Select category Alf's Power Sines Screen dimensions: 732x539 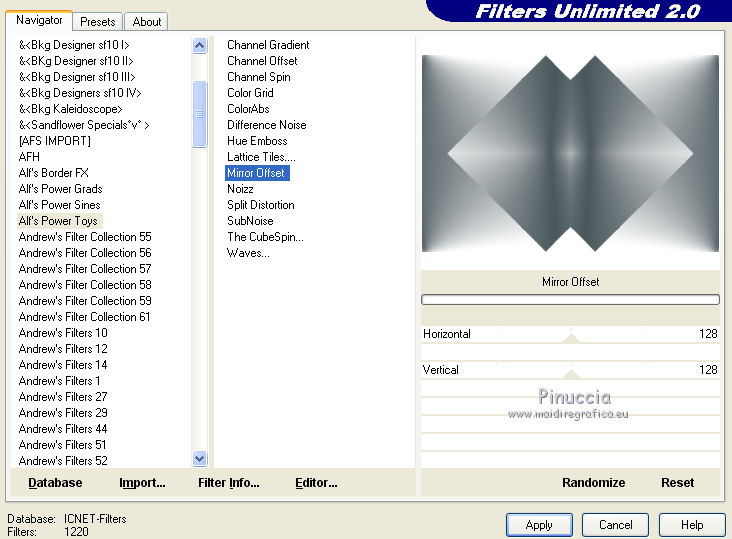coord(59,204)
